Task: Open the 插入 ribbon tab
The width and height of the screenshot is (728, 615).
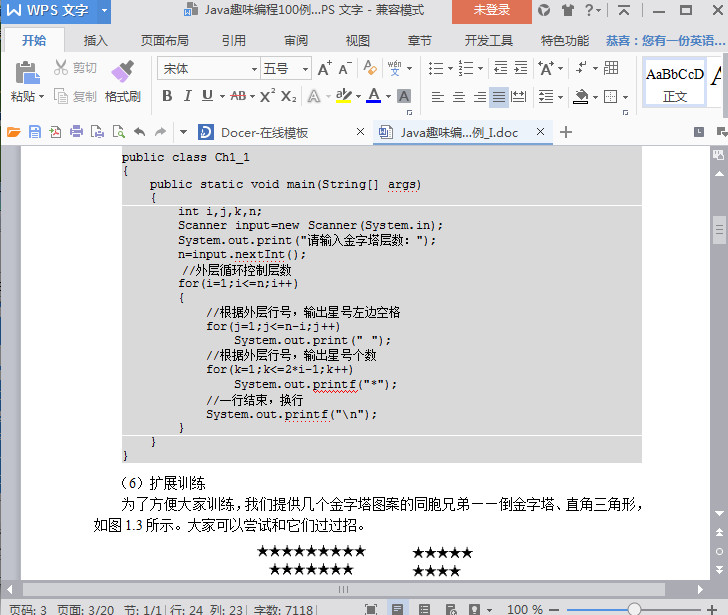Action: [96, 41]
